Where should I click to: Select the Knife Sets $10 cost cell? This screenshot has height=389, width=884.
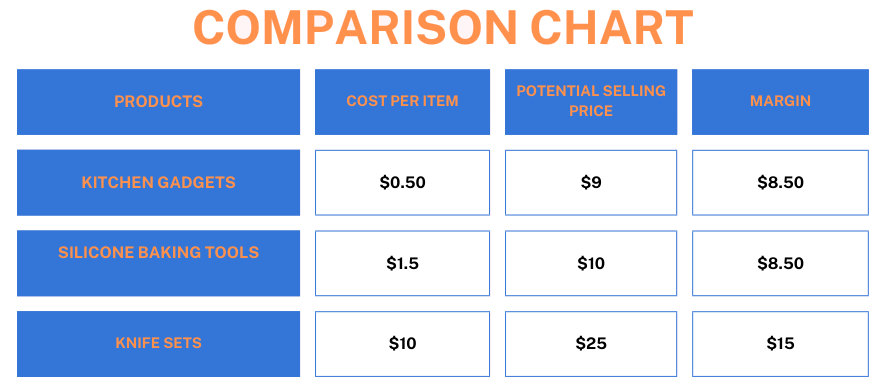click(x=403, y=344)
